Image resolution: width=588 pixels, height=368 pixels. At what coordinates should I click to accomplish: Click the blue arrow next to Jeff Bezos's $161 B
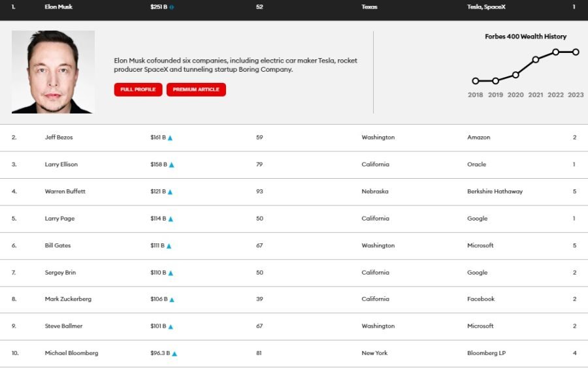[171, 138]
